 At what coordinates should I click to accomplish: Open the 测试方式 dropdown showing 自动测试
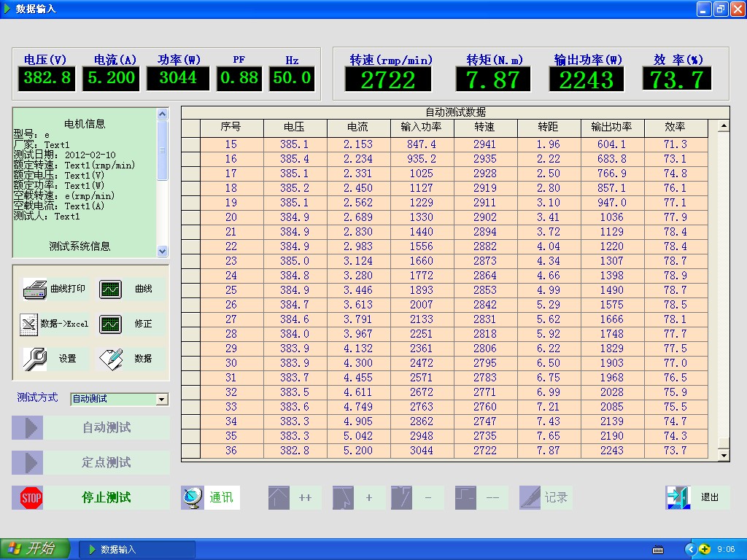click(x=162, y=399)
